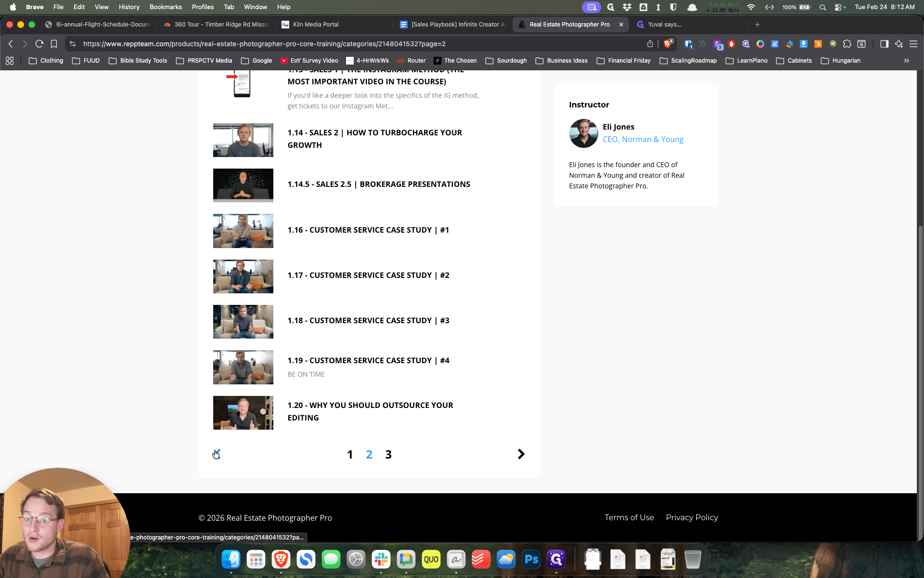This screenshot has height=578, width=924.
Task: Reload the page with the refresh icon
Action: pos(39,44)
